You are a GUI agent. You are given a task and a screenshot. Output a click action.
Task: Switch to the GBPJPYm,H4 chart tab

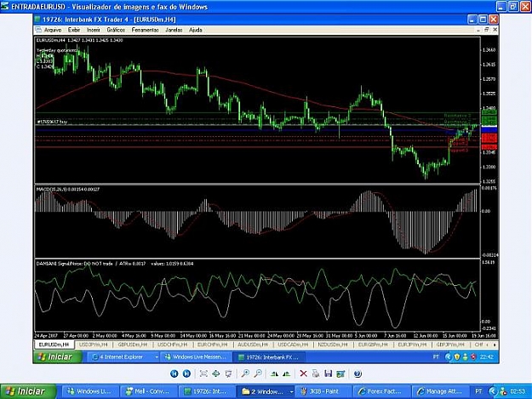coord(450,345)
